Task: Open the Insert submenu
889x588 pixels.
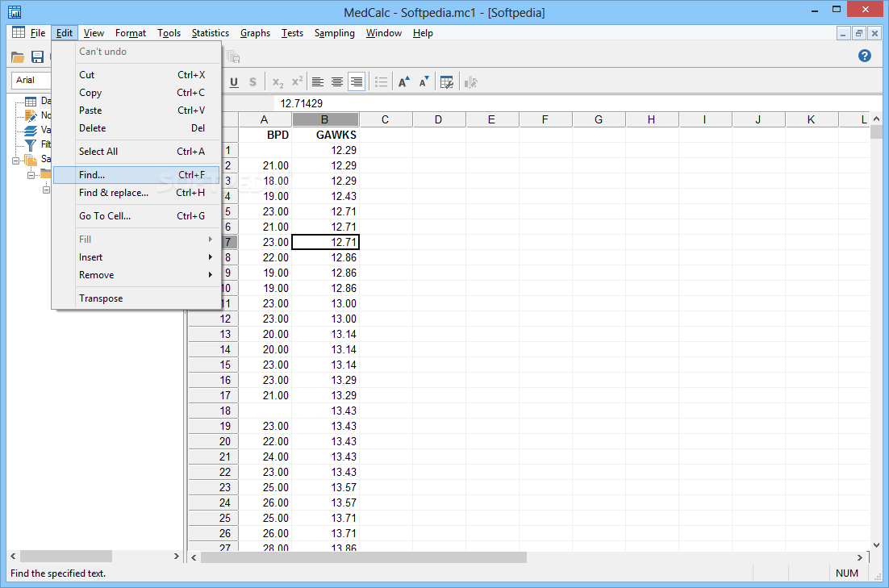Action: tap(136, 256)
